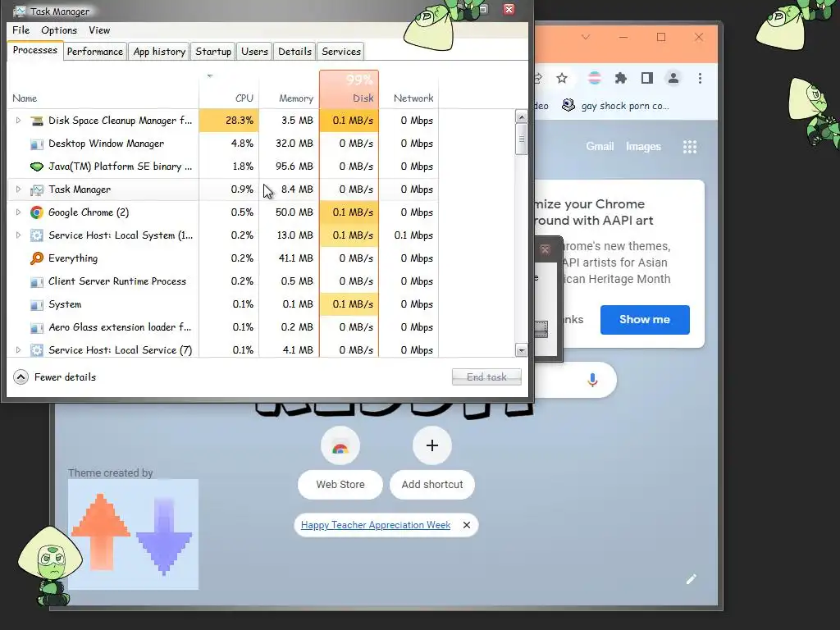Click the Disk Space Cleanup Manager process icon
Screen dimensions: 840x630
click(x=36, y=121)
